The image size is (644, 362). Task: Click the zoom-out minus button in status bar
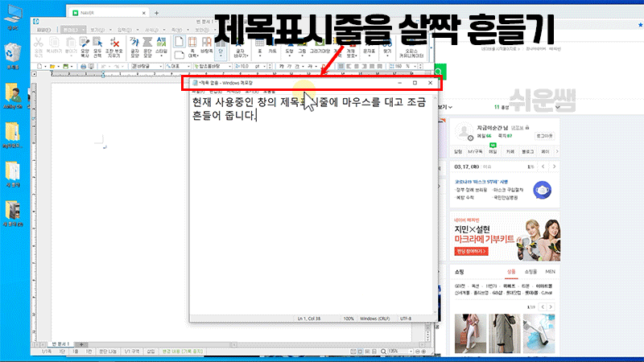pyautogui.click(x=417, y=352)
